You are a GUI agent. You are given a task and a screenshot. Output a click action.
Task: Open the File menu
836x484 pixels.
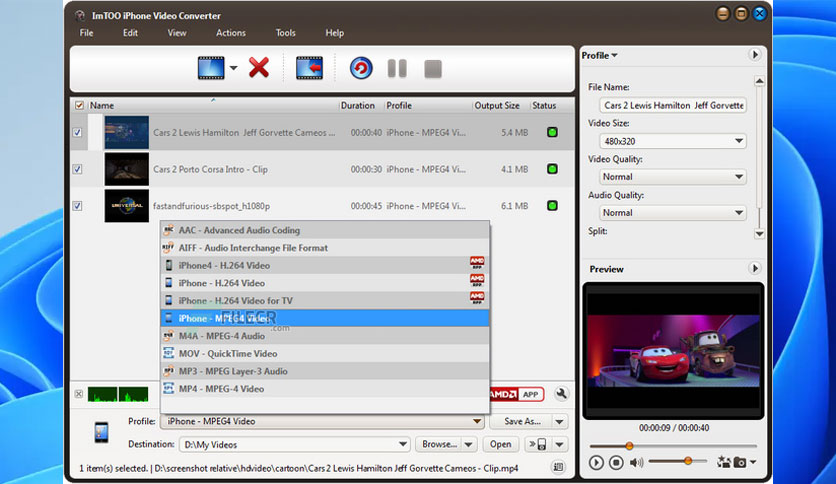[x=86, y=33]
